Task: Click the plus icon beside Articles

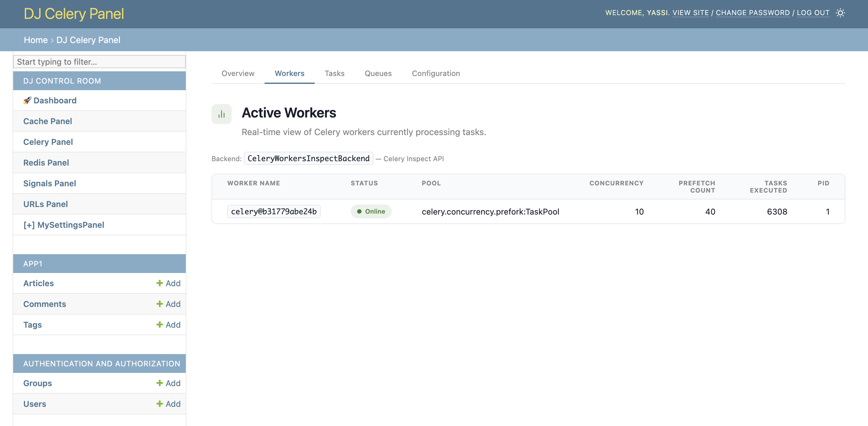Action: tap(159, 283)
